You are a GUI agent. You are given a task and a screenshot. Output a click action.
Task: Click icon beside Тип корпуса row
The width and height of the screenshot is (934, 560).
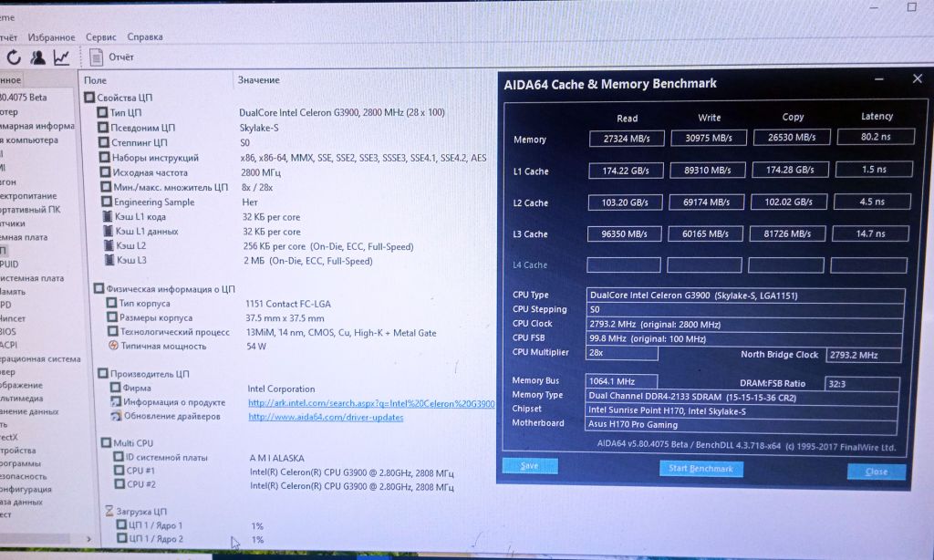click(111, 303)
